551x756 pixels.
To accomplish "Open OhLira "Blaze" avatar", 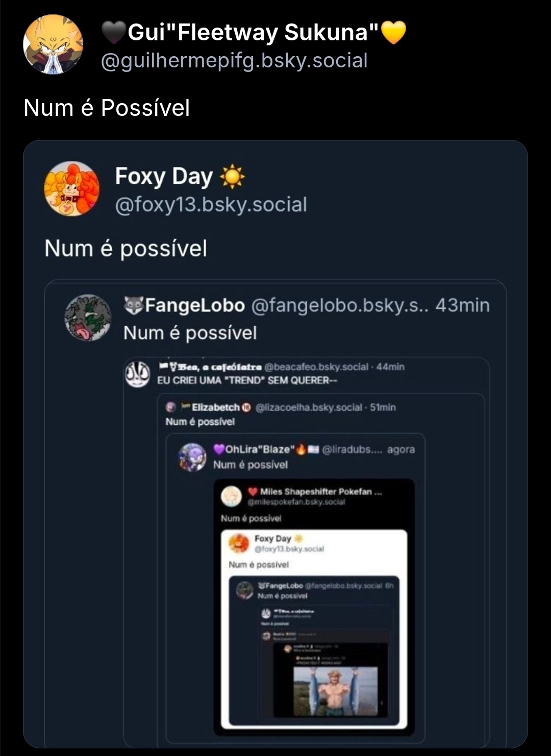I will tap(192, 457).
